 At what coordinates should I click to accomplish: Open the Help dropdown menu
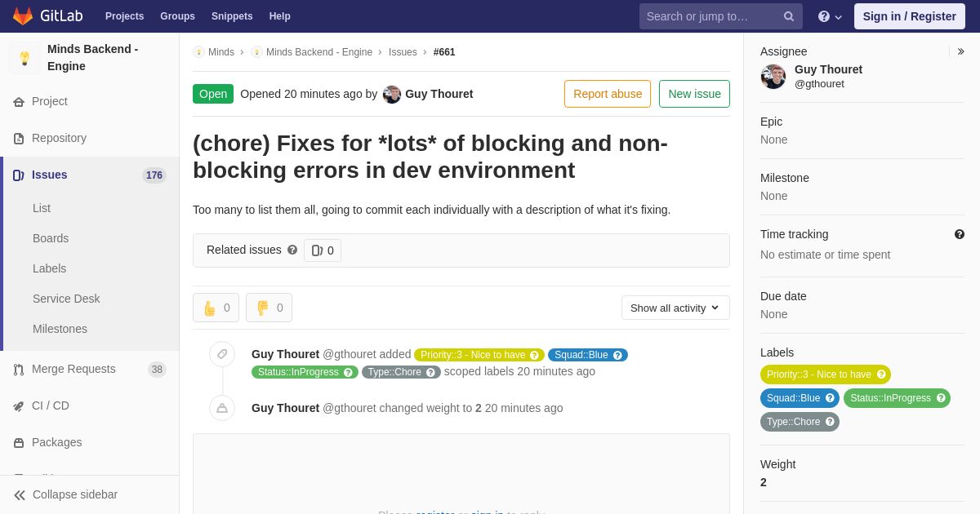[x=830, y=16]
